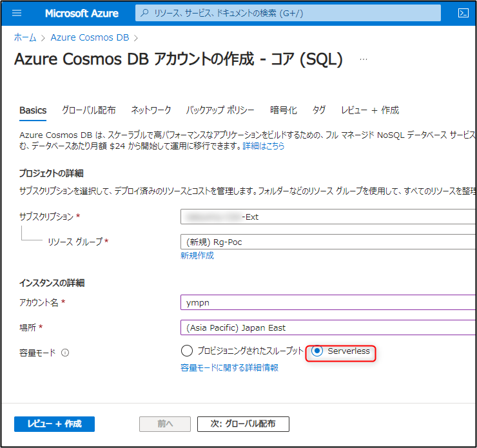The width and height of the screenshot is (477, 448).
Task: Open the ellipsis menu beside page title
Action: (x=363, y=59)
